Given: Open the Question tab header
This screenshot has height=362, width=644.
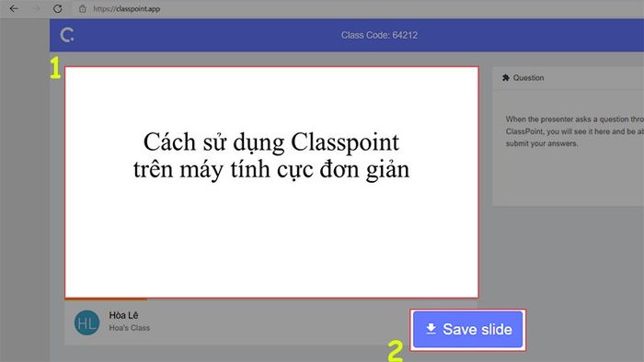Looking at the screenshot, I should (528, 77).
